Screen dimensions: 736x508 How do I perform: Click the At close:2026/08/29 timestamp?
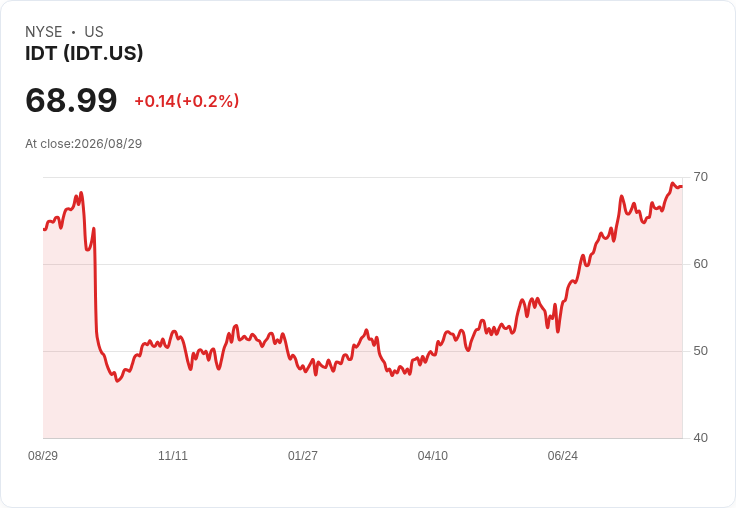click(84, 144)
